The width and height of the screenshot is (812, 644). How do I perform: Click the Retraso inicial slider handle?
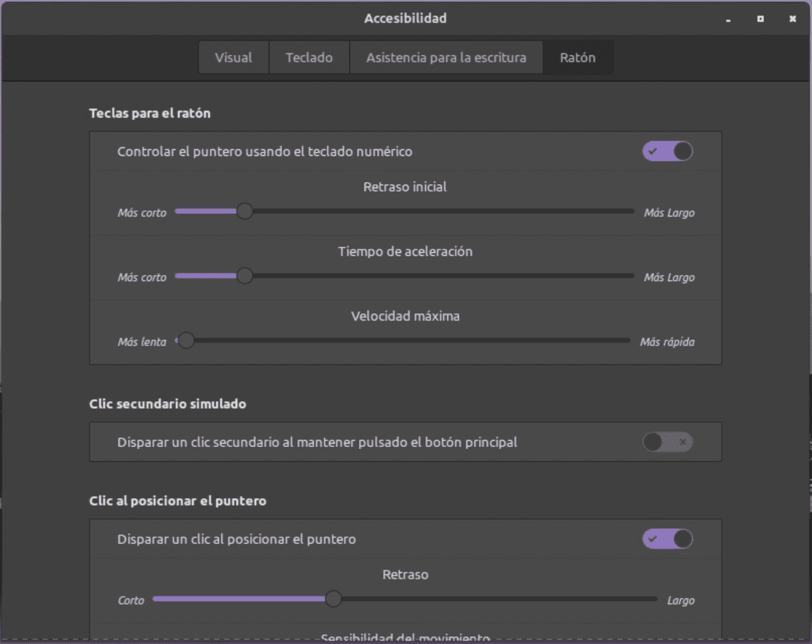tap(245, 210)
